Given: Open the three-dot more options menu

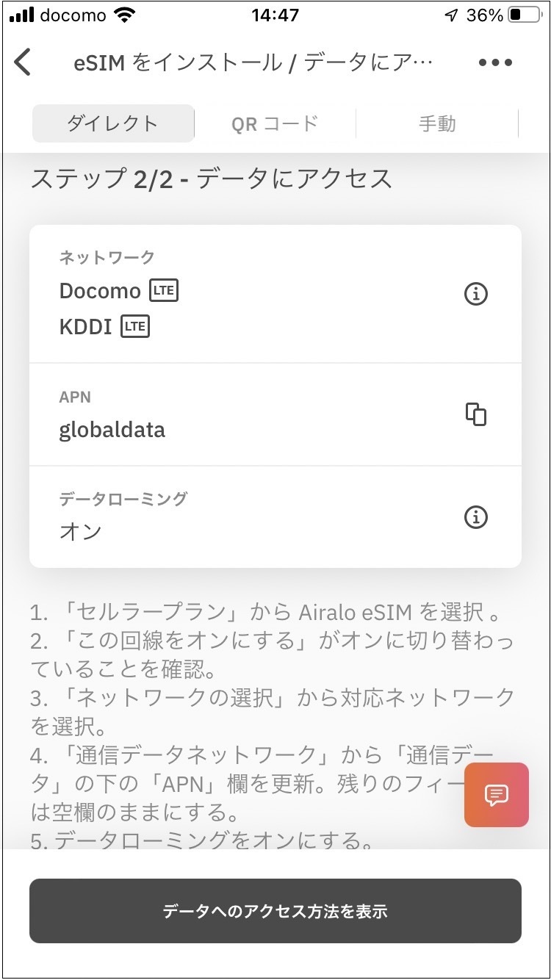Looking at the screenshot, I should (495, 62).
